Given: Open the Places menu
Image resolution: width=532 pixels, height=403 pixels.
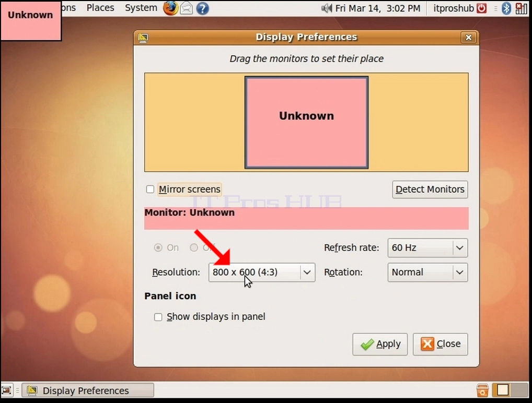Looking at the screenshot, I should (x=100, y=8).
